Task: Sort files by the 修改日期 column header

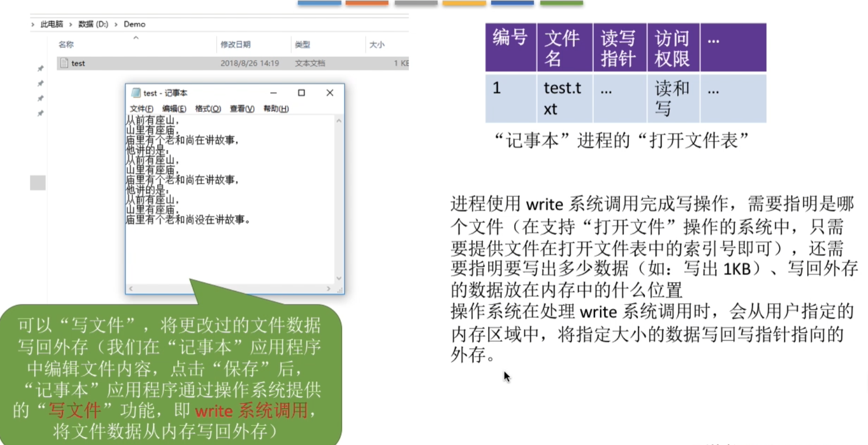Action: click(x=235, y=45)
